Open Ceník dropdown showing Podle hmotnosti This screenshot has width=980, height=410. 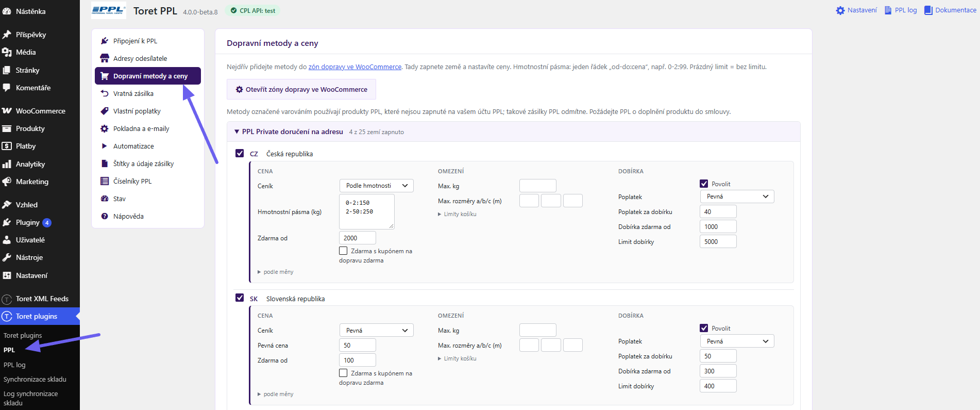click(x=377, y=186)
